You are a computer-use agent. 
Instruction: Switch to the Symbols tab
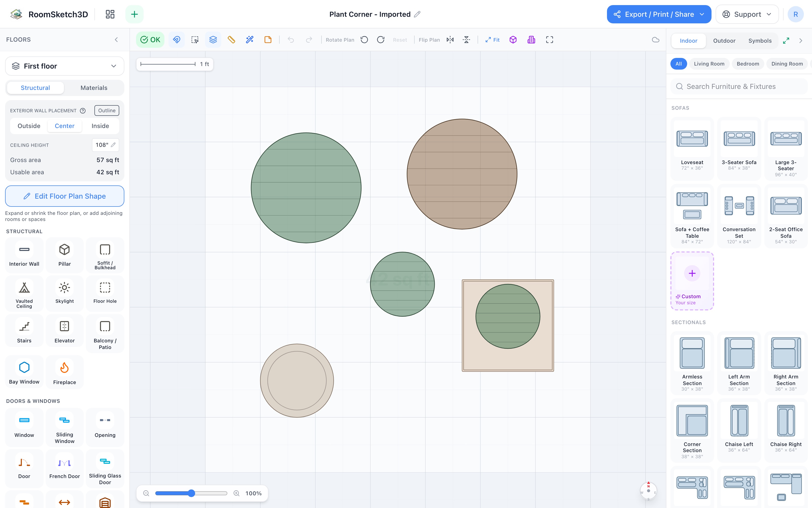[x=760, y=41]
